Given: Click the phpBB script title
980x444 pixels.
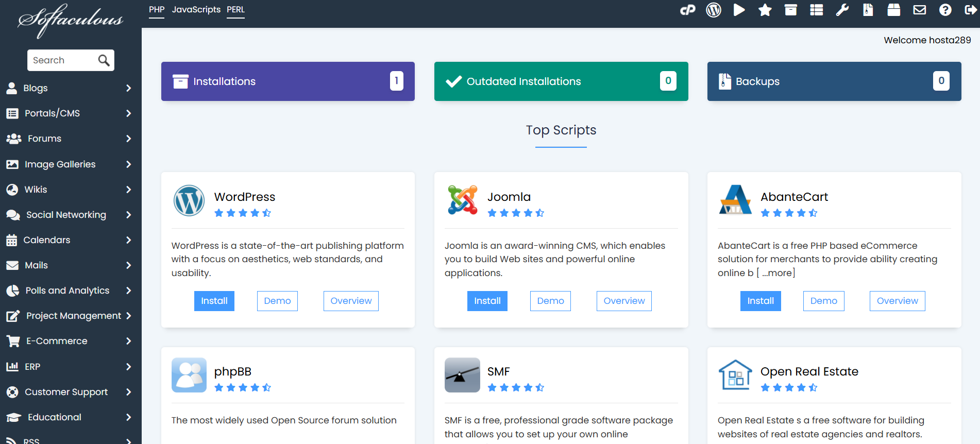Looking at the screenshot, I should [233, 371].
